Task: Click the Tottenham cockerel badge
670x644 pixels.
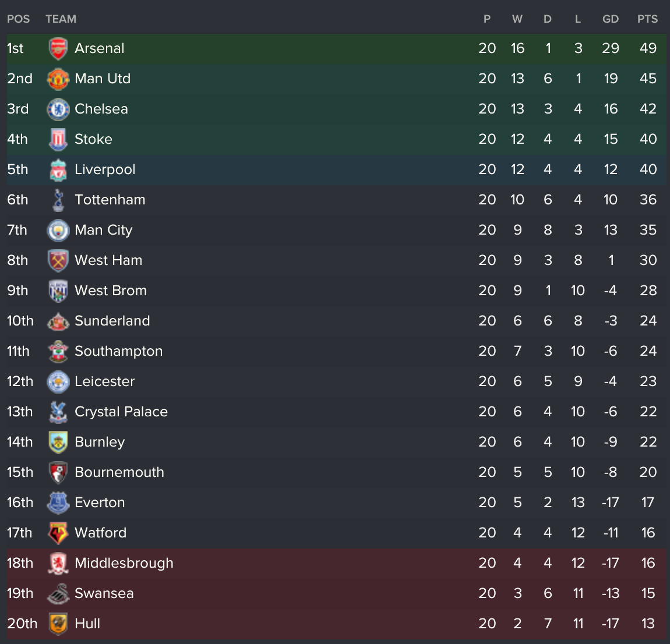Action: click(58, 200)
